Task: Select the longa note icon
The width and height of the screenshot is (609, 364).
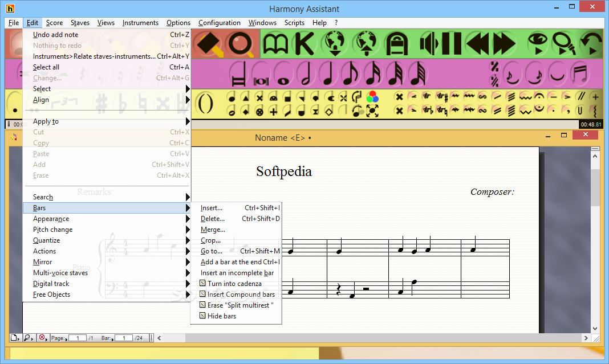Action: click(x=238, y=73)
